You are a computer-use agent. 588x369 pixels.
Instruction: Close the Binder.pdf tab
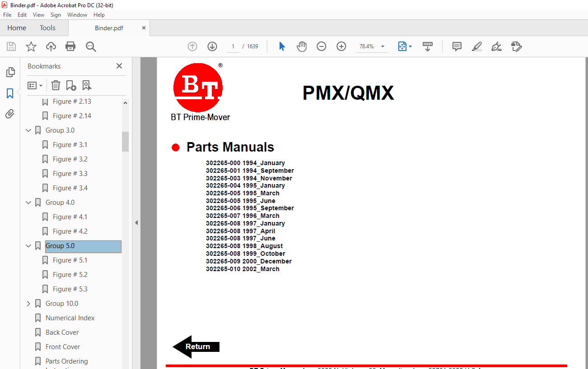(x=144, y=28)
